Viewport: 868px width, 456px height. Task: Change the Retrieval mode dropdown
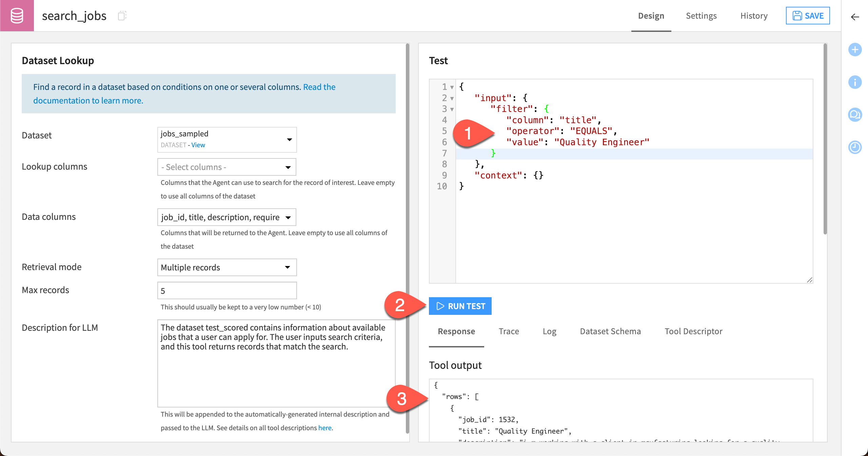[226, 267]
